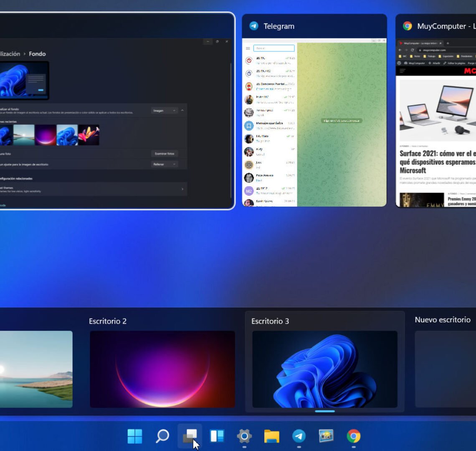476x451 pixels.
Task: Open the photo app taskbar icon
Action: point(327,436)
